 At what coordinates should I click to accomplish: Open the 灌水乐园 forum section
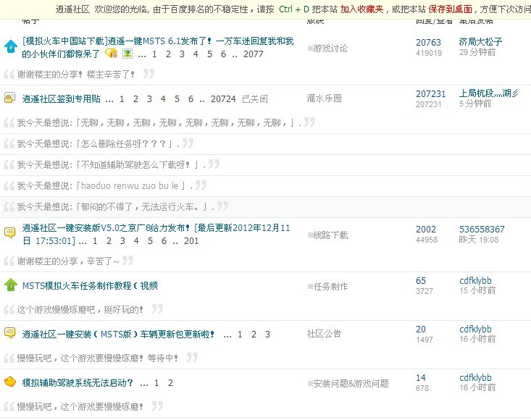(x=324, y=98)
